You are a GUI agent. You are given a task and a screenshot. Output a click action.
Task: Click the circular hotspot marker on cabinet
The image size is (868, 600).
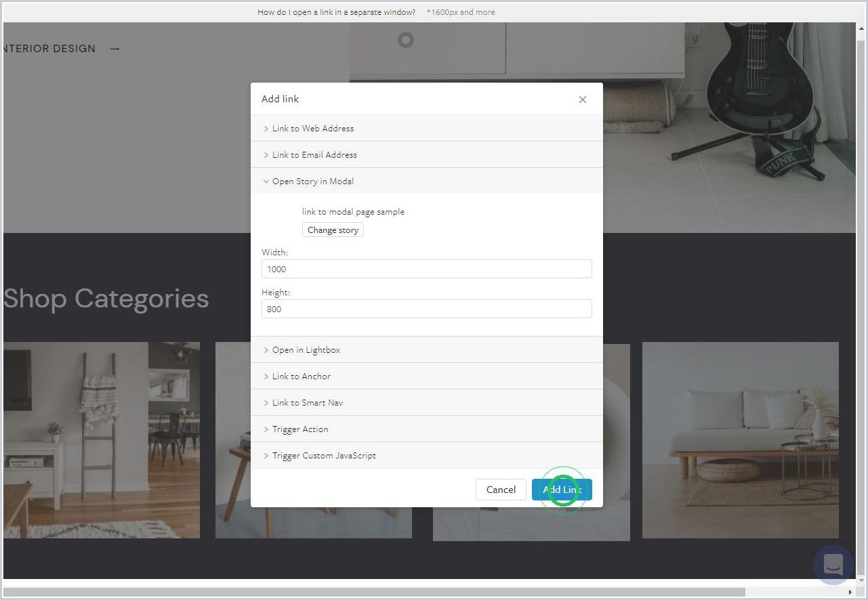[x=405, y=40]
